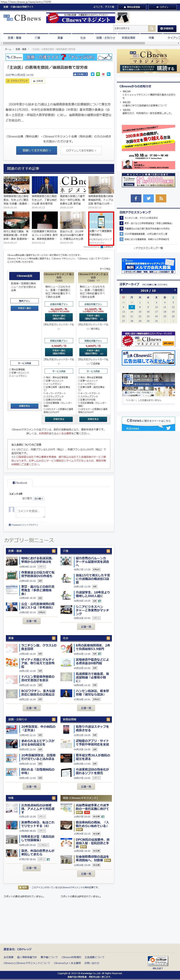Open the #cbnews tweet banner

click(148, 424)
